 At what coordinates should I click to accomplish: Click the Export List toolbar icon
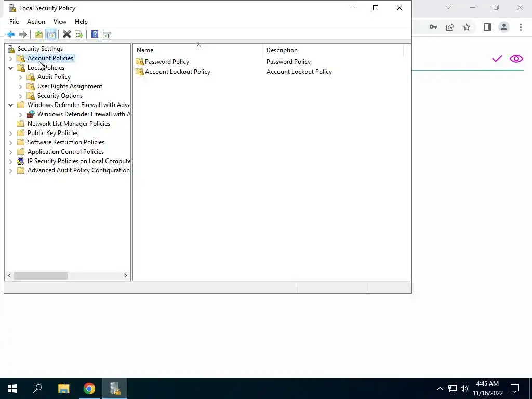(79, 35)
